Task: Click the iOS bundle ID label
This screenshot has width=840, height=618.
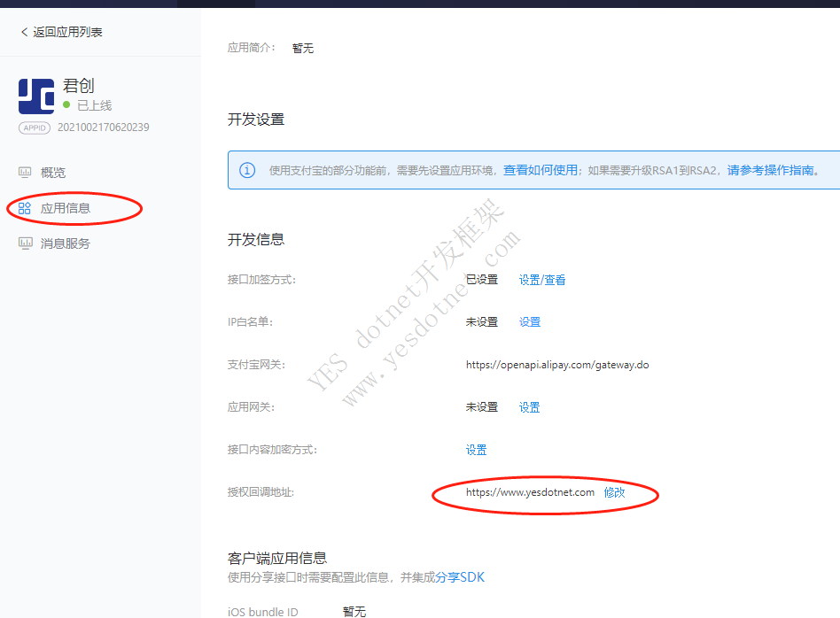Action: 262,612
